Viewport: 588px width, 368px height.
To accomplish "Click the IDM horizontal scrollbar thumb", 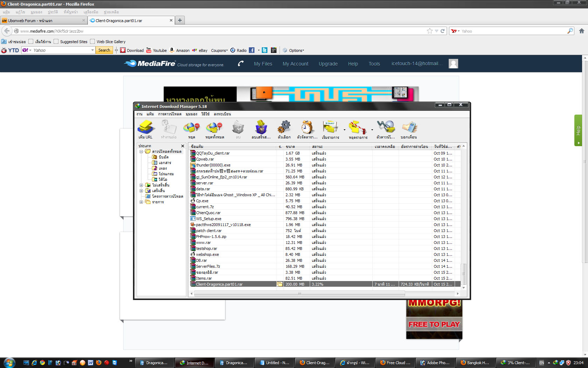I will click(x=300, y=294).
